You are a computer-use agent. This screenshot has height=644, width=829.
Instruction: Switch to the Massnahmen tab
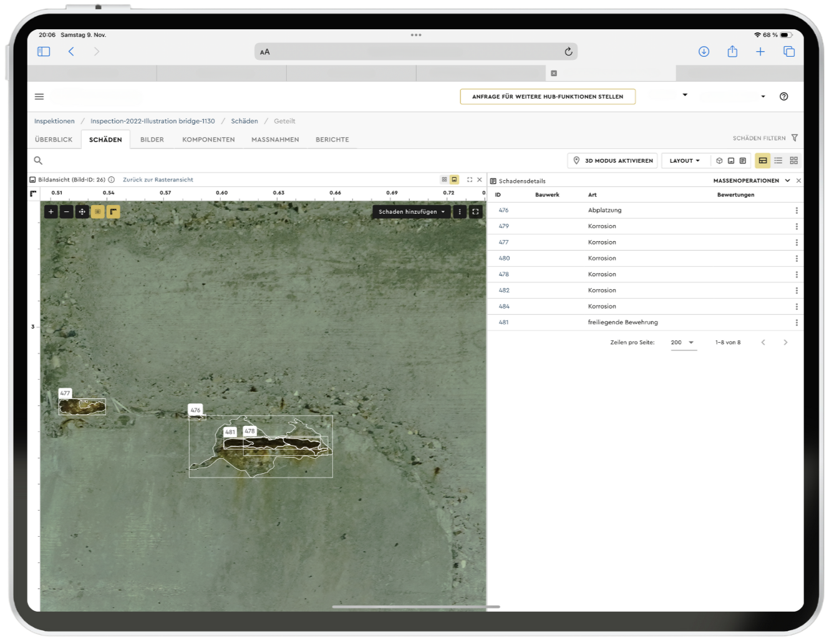click(x=275, y=140)
